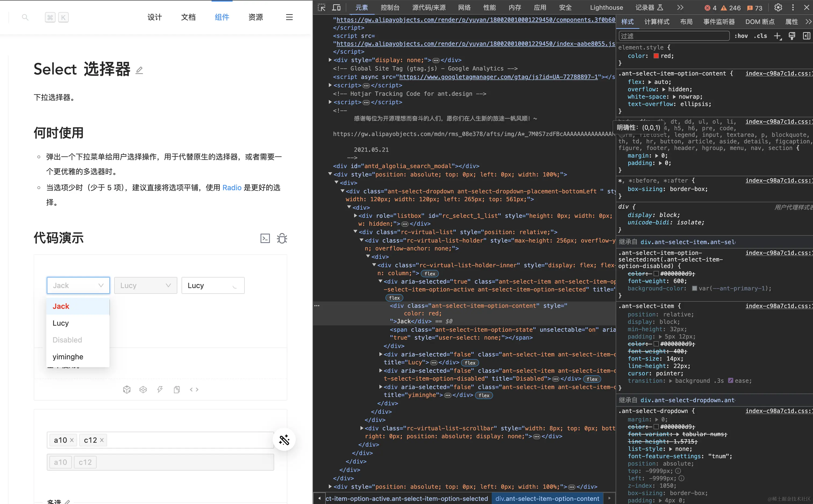The image size is (813, 504).
Task: Click the red color swatch in element.style
Action: (x=656, y=56)
